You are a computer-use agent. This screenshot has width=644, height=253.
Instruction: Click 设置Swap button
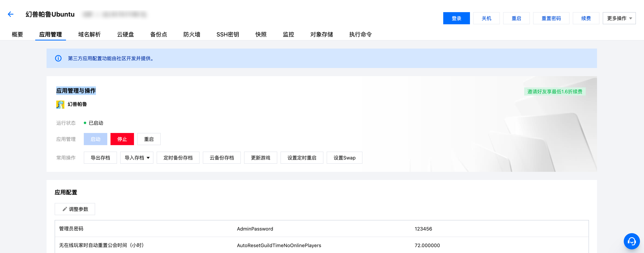click(x=344, y=158)
